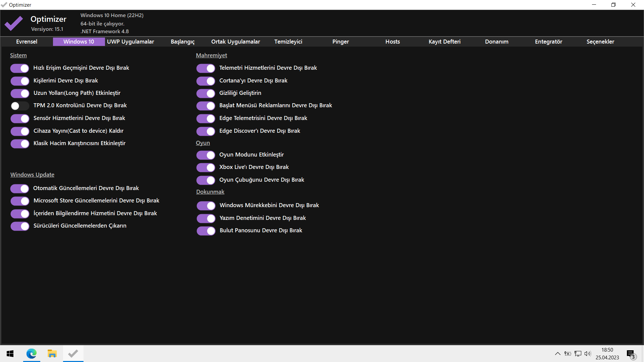Switch to the Temizleyici tab
This screenshot has width=644, height=362.
(x=288, y=42)
